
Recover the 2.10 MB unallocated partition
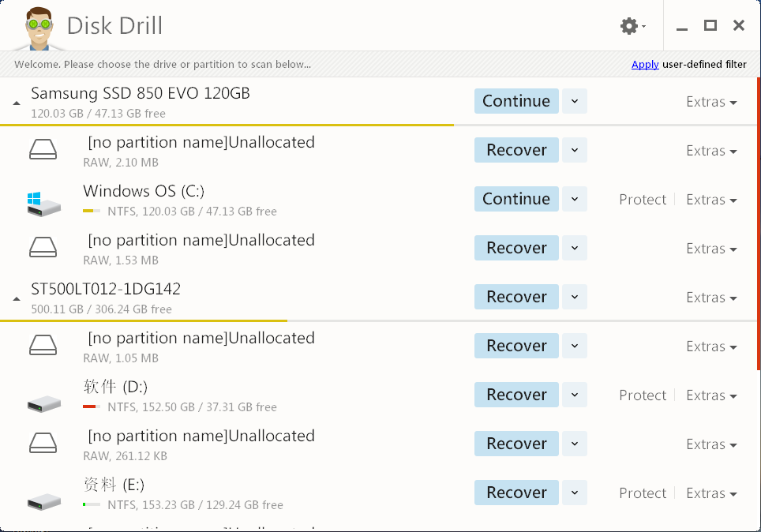click(x=516, y=150)
